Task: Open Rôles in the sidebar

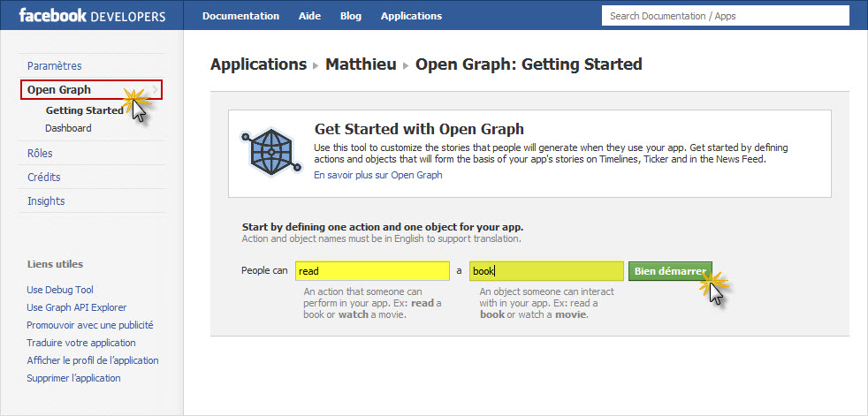Action: click(40, 153)
